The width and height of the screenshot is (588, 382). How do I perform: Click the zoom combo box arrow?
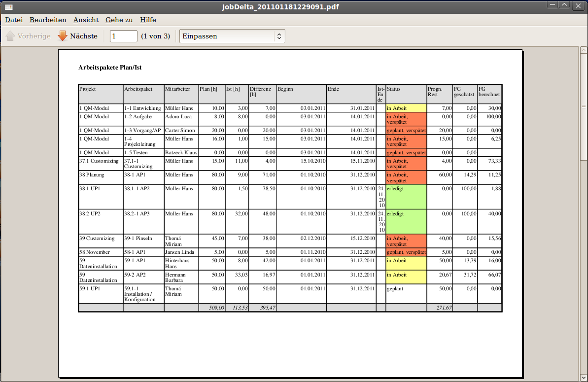[279, 36]
